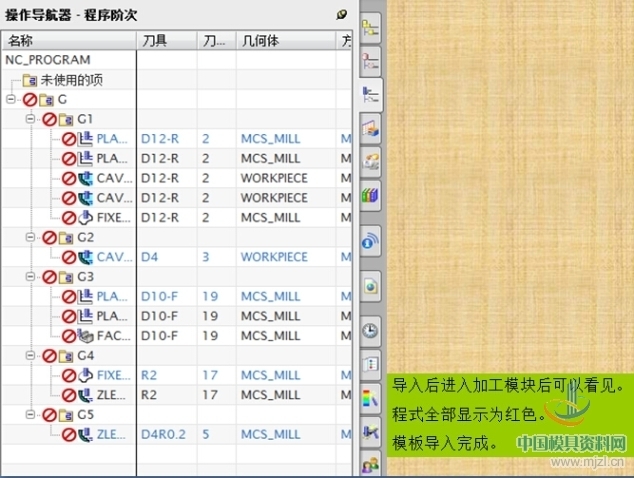Open the History clock tab in sidebar

371,329
